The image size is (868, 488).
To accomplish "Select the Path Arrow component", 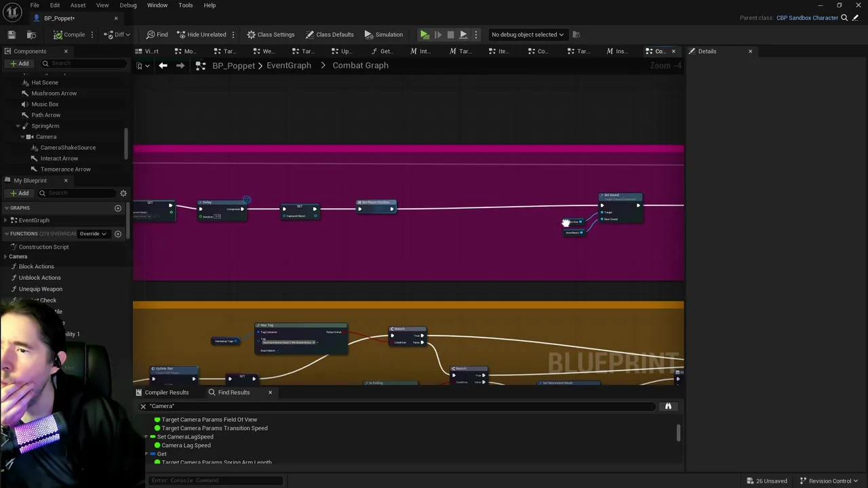I will click(45, 115).
